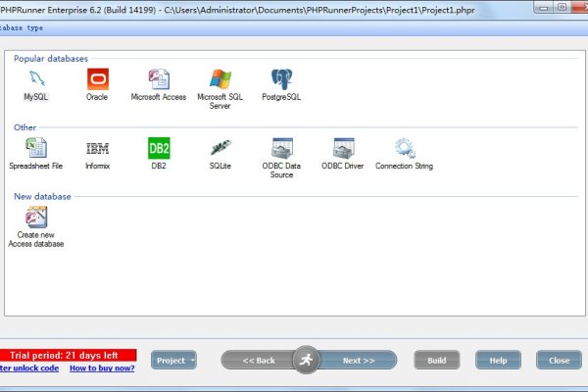Select the ODBC Driver icon
This screenshot has height=392, width=588.
(x=343, y=149)
